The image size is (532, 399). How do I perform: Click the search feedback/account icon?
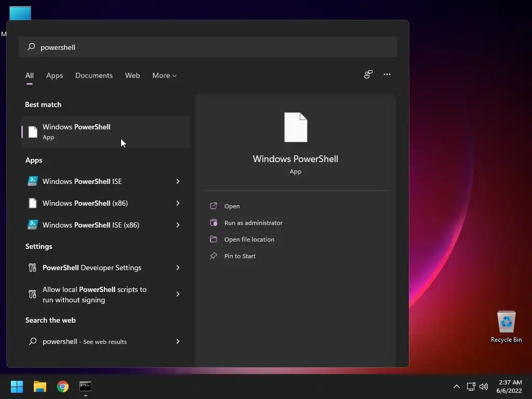click(368, 74)
